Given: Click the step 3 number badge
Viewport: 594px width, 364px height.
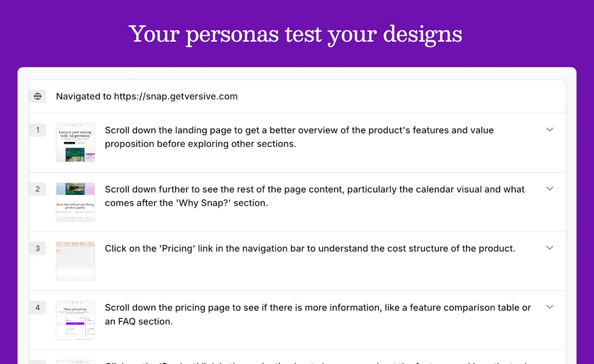Looking at the screenshot, I should point(38,248).
